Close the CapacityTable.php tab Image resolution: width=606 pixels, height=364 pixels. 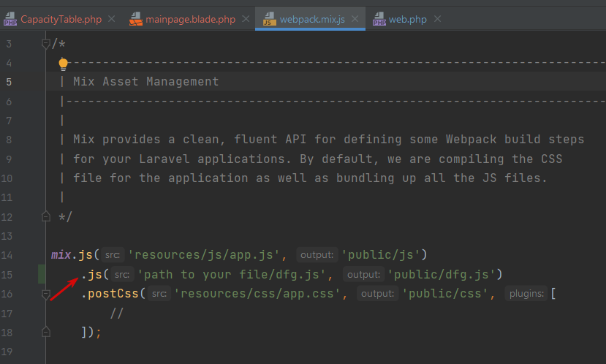click(112, 19)
